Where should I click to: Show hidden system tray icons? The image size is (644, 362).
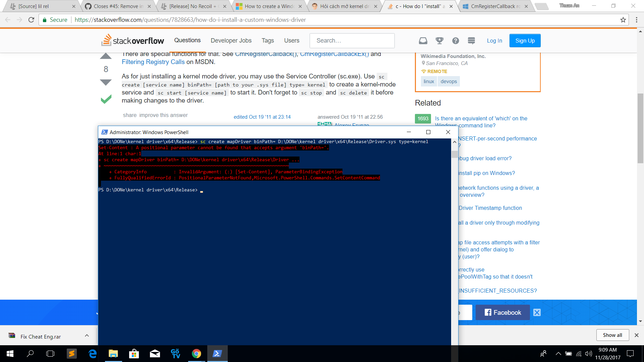point(558,354)
